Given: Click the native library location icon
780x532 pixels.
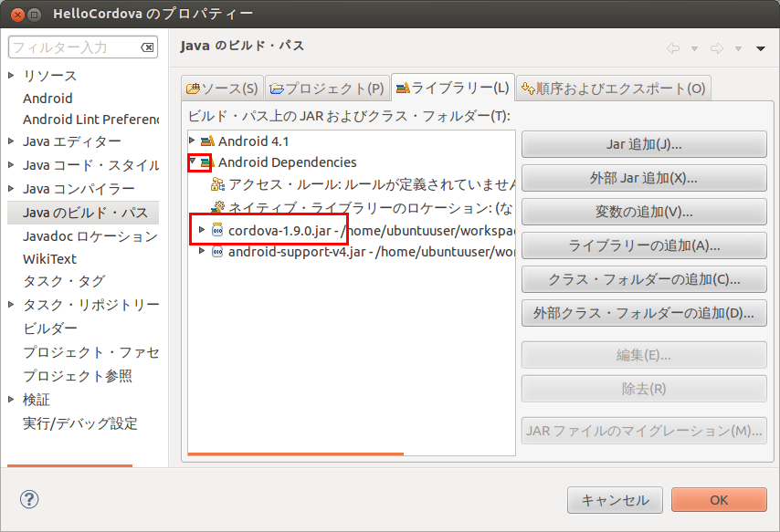Looking at the screenshot, I should click(x=217, y=207).
